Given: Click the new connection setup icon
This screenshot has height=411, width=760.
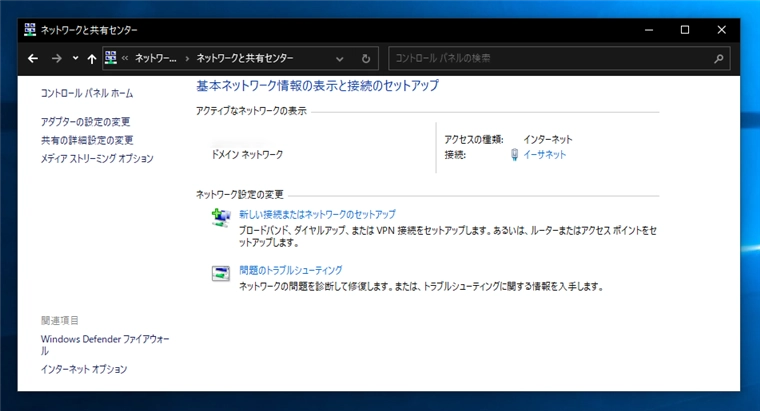Looking at the screenshot, I should (221, 218).
